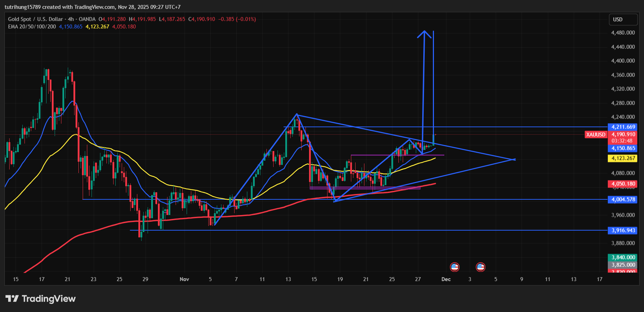This screenshot has width=644, height=312.
Task: Select the red EMA value 4,050.180 in legend
Action: point(124,27)
